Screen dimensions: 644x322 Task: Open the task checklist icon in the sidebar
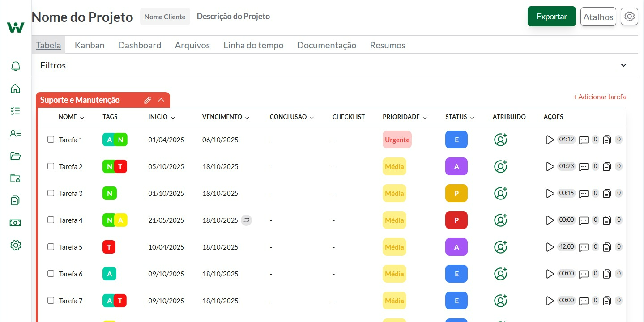(16, 110)
